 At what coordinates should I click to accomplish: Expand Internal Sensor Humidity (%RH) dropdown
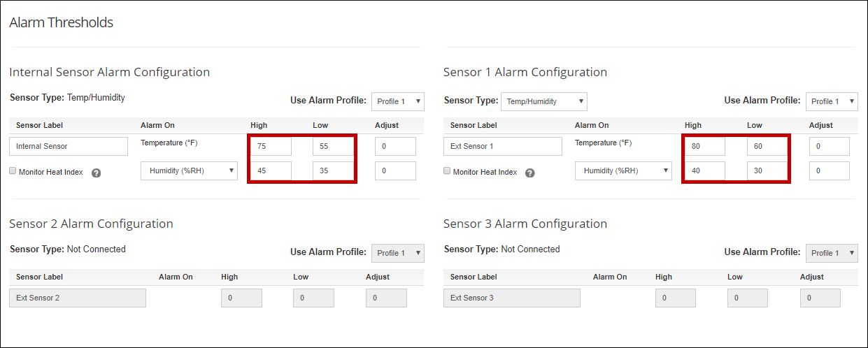click(189, 171)
